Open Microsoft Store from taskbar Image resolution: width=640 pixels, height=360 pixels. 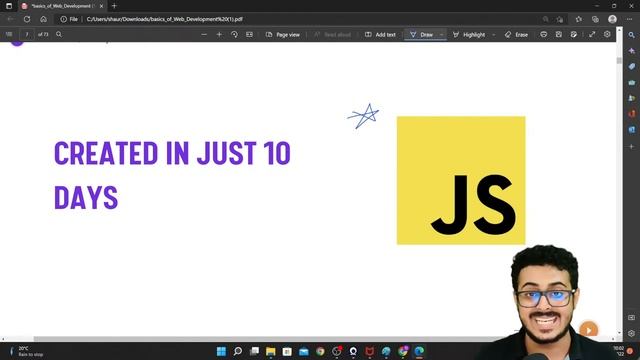coord(287,351)
